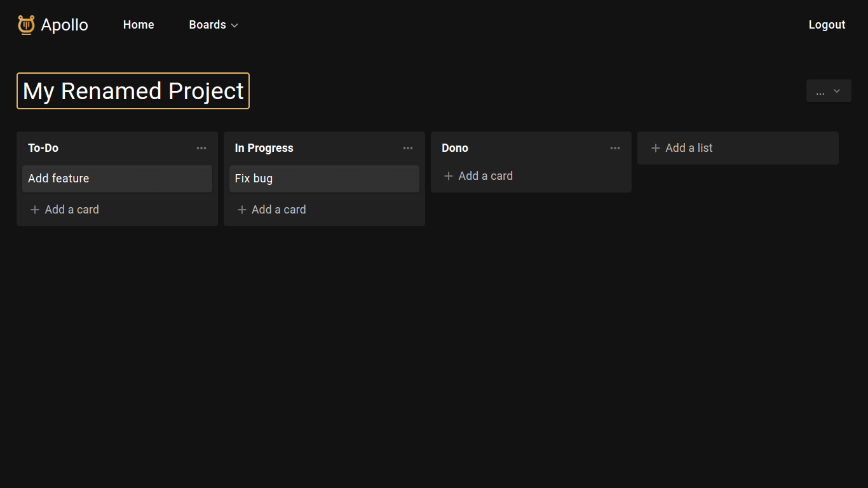This screenshot has height=488, width=868.
Task: Add a card to the In Progress list
Action: click(x=271, y=210)
